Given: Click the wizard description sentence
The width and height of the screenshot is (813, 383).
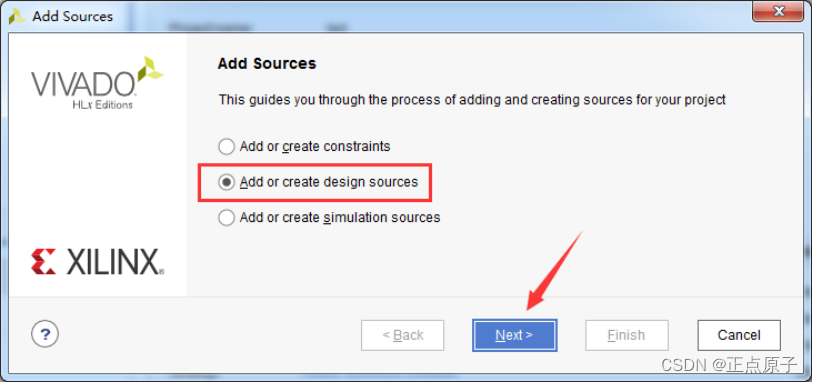Looking at the screenshot, I should (472, 100).
